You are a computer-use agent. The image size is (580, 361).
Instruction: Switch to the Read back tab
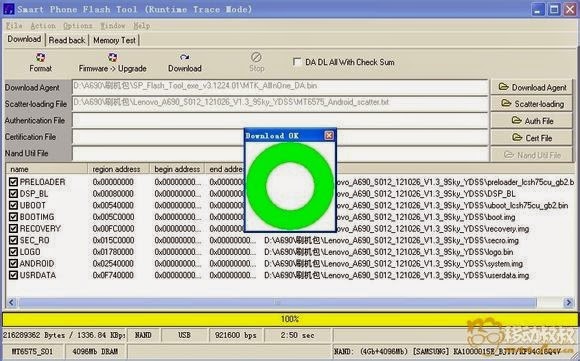coord(67,40)
